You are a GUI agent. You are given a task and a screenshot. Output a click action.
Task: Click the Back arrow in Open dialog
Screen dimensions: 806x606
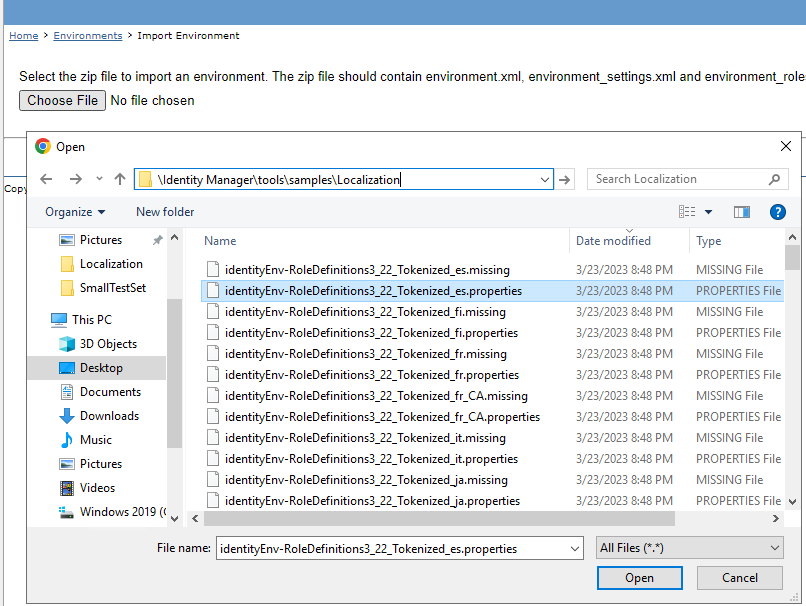[x=46, y=179]
